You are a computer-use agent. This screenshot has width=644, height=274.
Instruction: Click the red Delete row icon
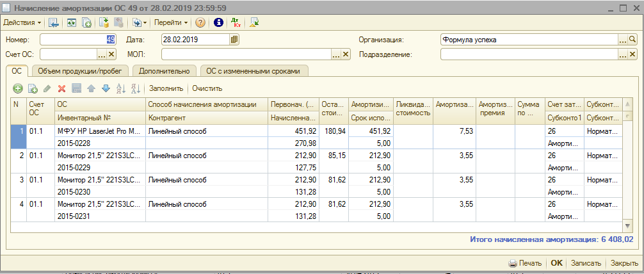tap(62, 88)
